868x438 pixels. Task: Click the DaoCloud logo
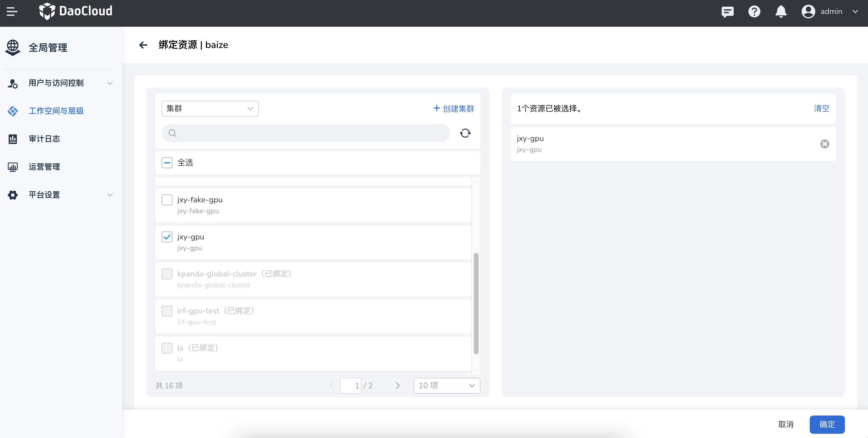76,11
